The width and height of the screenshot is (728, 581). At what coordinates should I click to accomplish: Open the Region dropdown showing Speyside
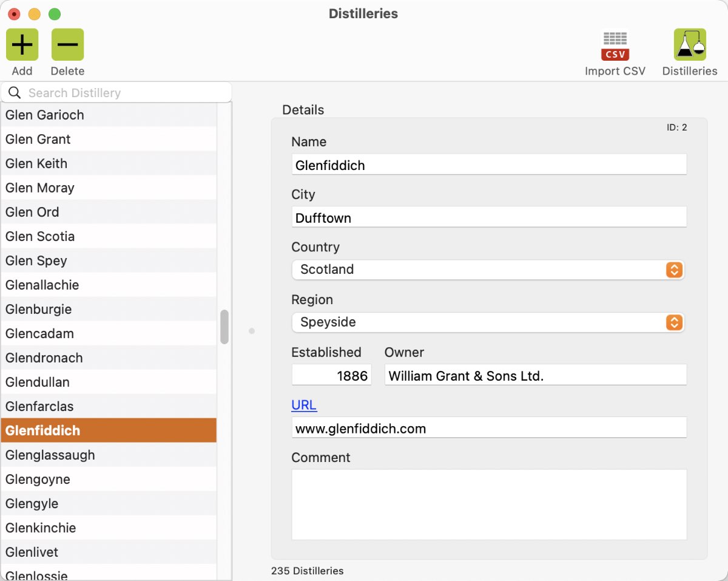click(488, 322)
